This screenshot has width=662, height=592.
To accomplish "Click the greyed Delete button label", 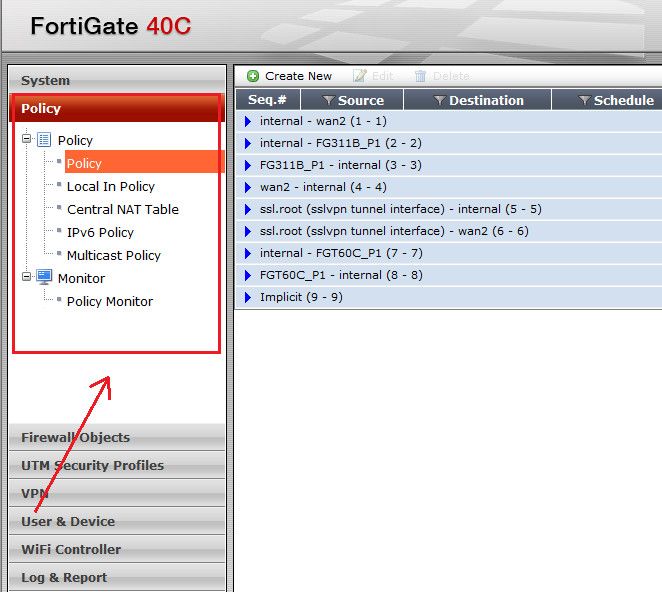I will coord(451,76).
